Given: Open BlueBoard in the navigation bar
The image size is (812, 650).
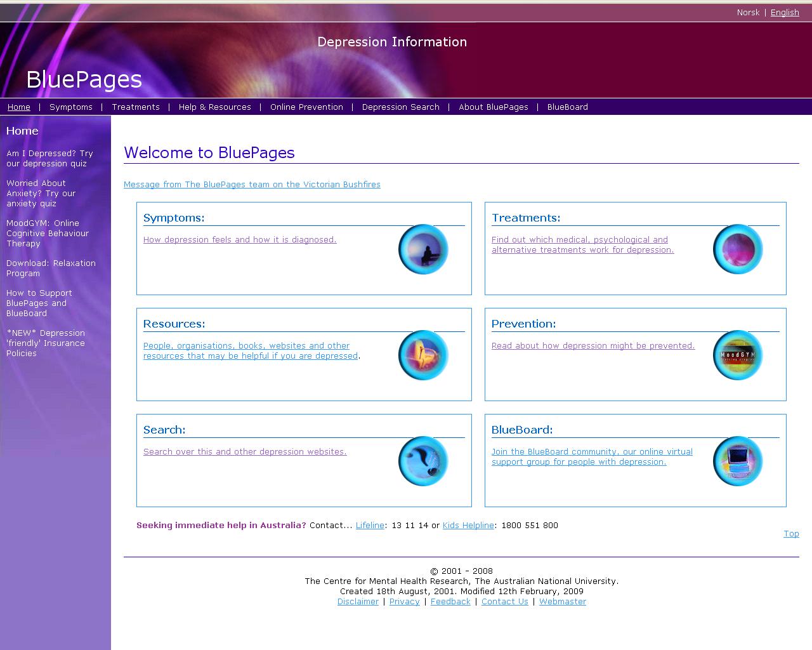Looking at the screenshot, I should point(568,107).
